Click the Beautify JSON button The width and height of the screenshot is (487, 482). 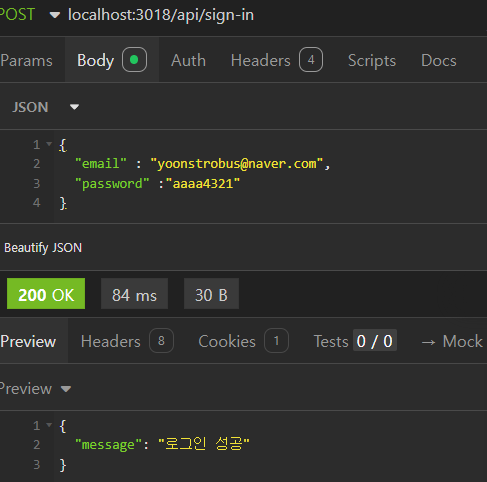pos(43,248)
